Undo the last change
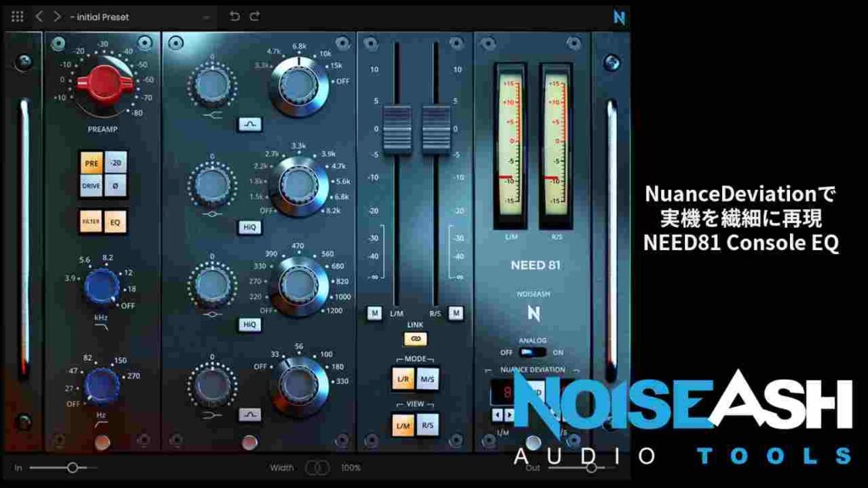 (x=235, y=15)
